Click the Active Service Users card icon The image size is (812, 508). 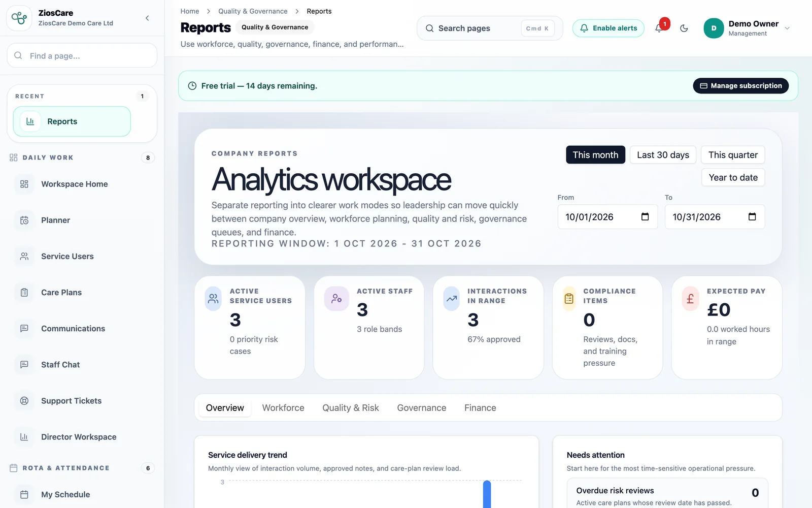(213, 299)
